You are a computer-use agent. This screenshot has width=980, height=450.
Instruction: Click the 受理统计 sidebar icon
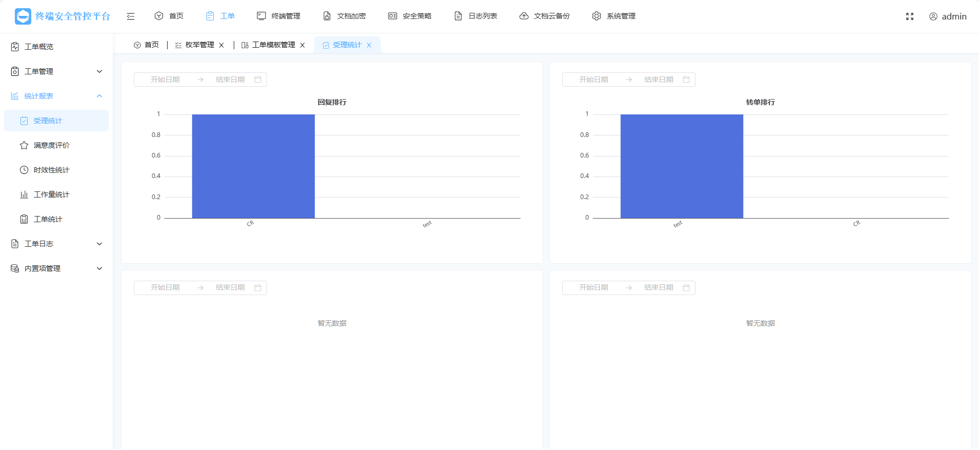pos(24,121)
